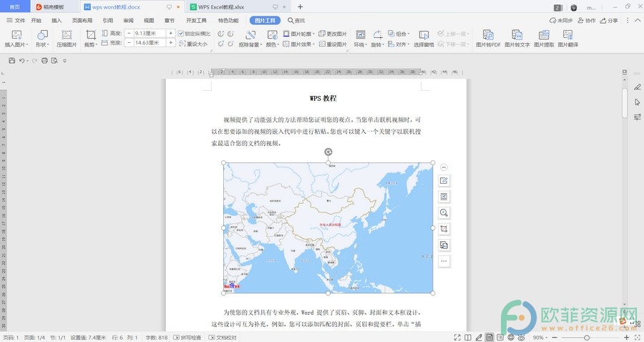The image size is (644, 342).
Task: Toggle reading mode (book icon) in status bar
Action: pos(468,338)
